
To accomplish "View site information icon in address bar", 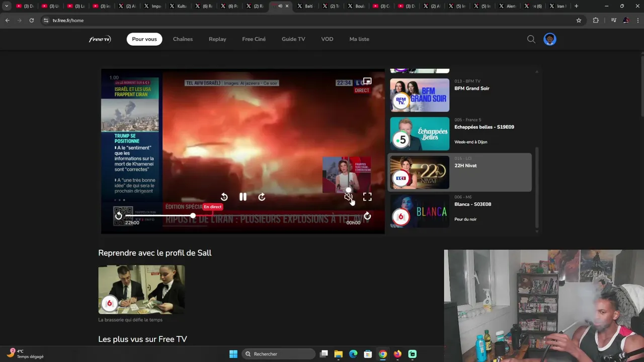I will point(46,21).
